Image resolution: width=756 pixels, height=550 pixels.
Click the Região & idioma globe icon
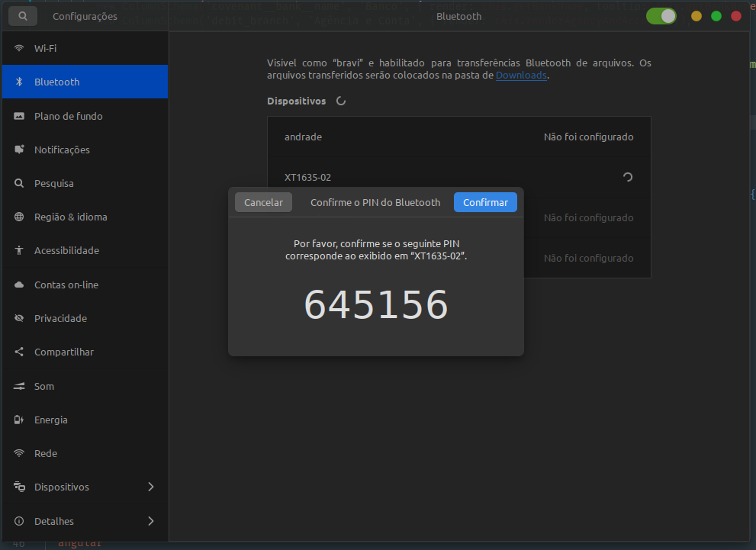coord(19,217)
